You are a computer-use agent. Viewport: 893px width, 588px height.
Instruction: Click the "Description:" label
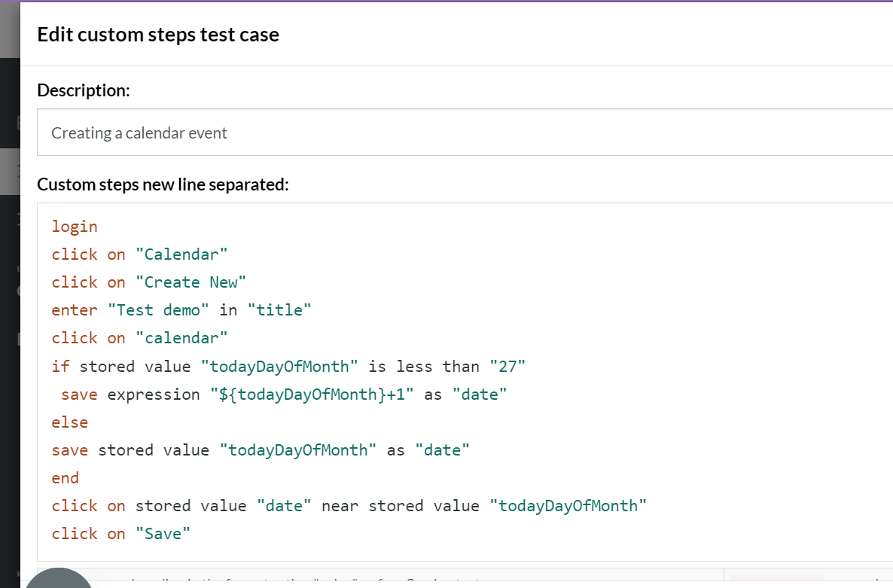coord(84,90)
